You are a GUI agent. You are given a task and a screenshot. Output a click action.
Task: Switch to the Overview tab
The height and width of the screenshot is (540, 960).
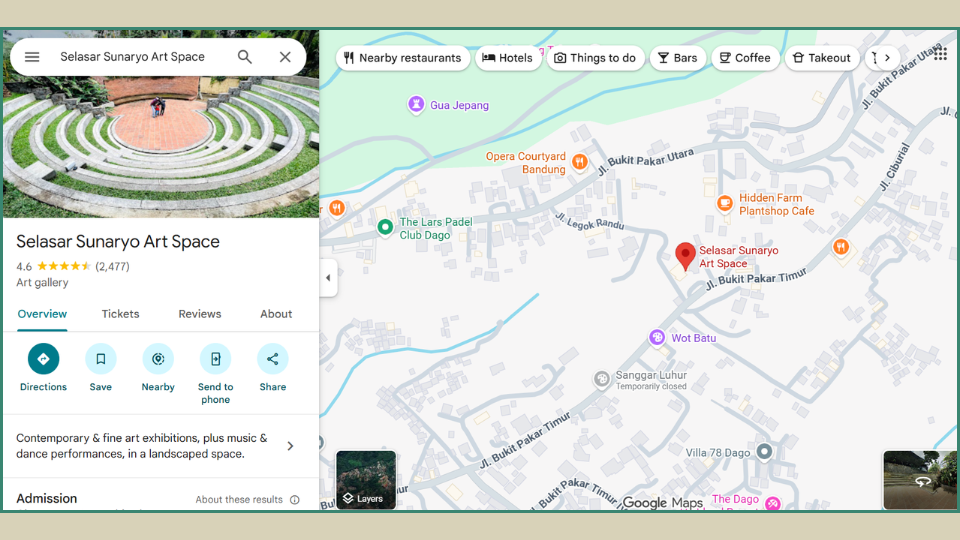42,314
